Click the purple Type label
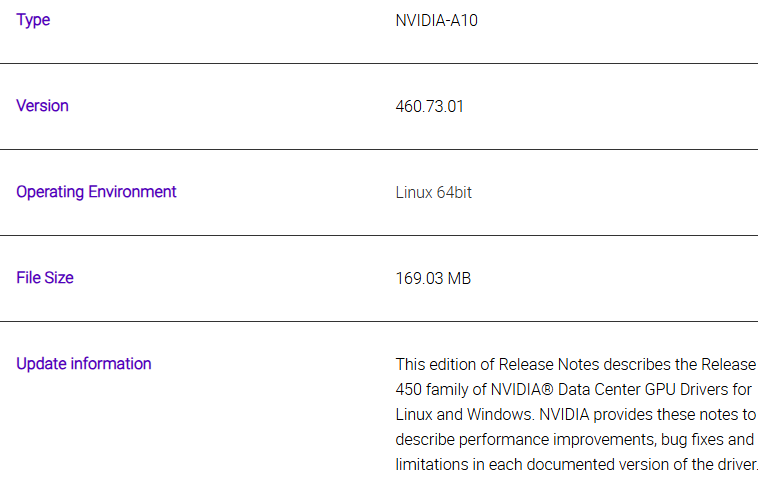The width and height of the screenshot is (758, 480). 33,20
